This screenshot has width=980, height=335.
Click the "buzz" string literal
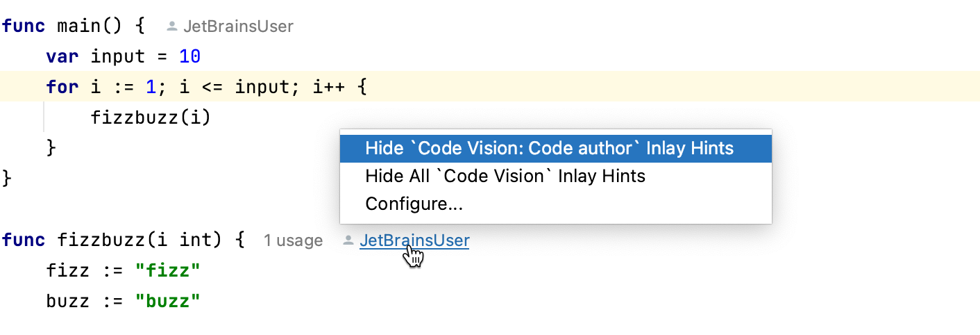click(167, 302)
